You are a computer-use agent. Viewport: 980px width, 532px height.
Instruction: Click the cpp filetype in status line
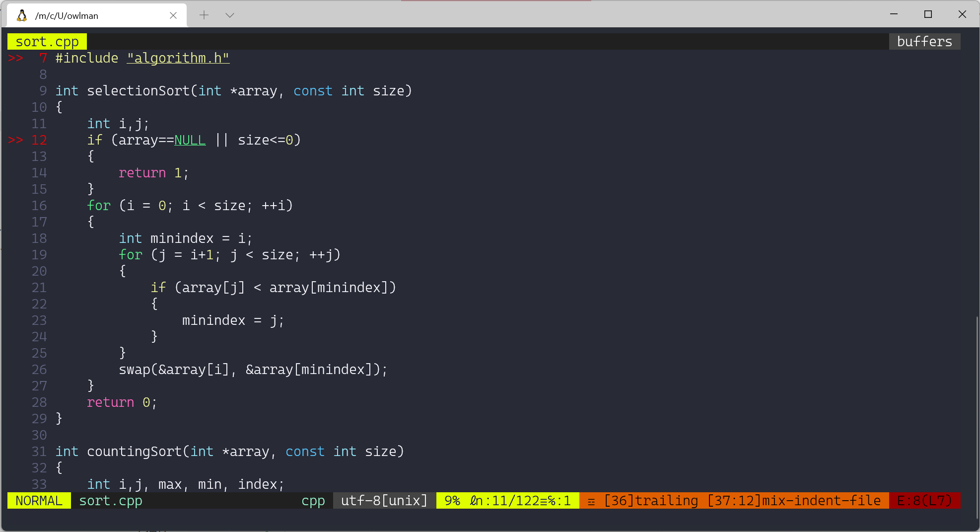click(313, 501)
